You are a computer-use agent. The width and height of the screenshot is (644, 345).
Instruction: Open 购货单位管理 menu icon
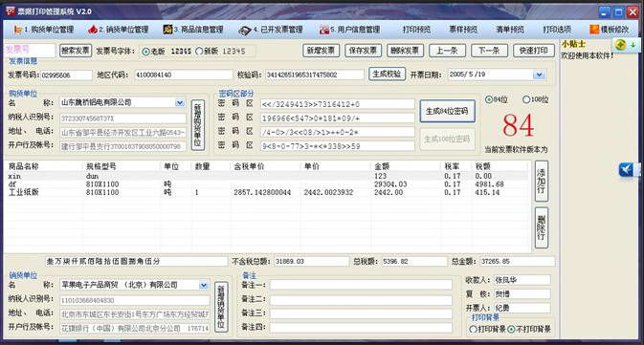(17, 30)
